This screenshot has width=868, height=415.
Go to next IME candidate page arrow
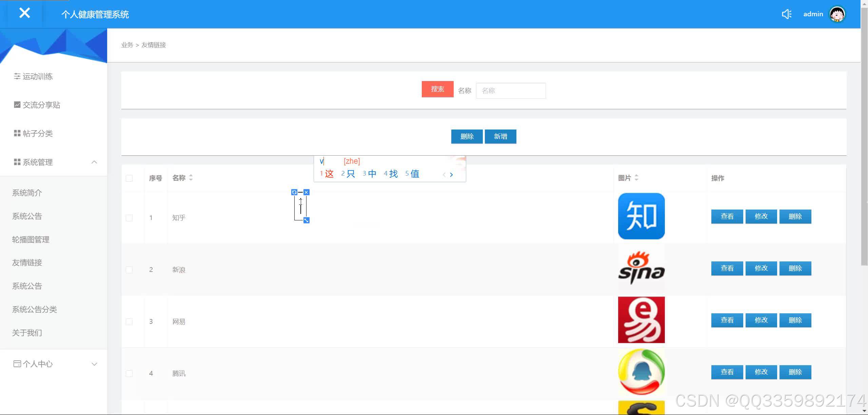click(451, 175)
